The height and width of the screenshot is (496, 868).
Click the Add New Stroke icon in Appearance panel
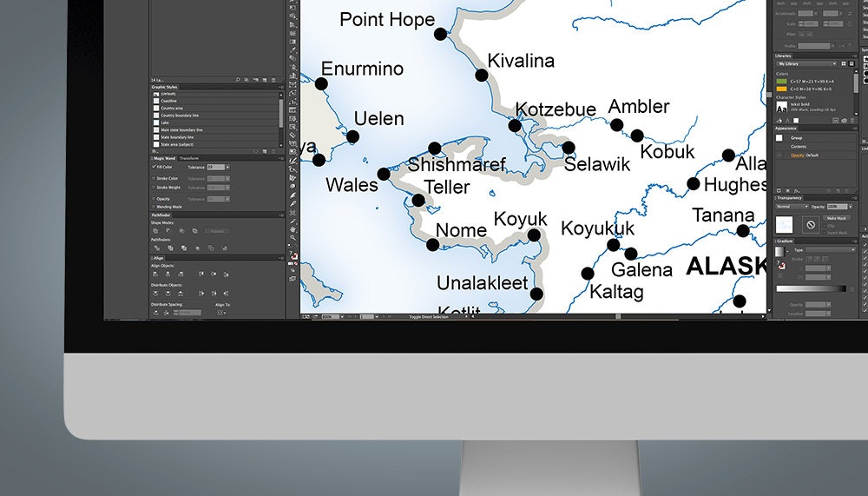pos(779,190)
